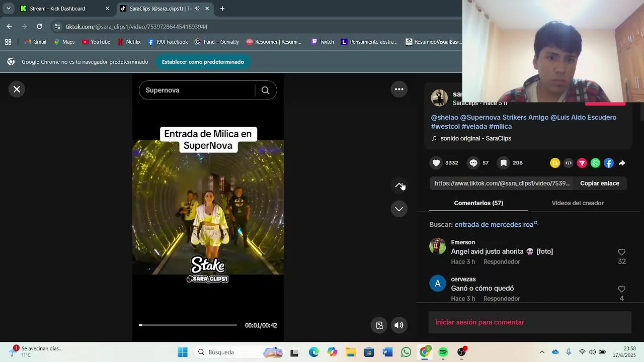Viewport: 644px width, 362px height.
Task: Reply to cervezas' comment via Responder
Action: click(x=502, y=299)
